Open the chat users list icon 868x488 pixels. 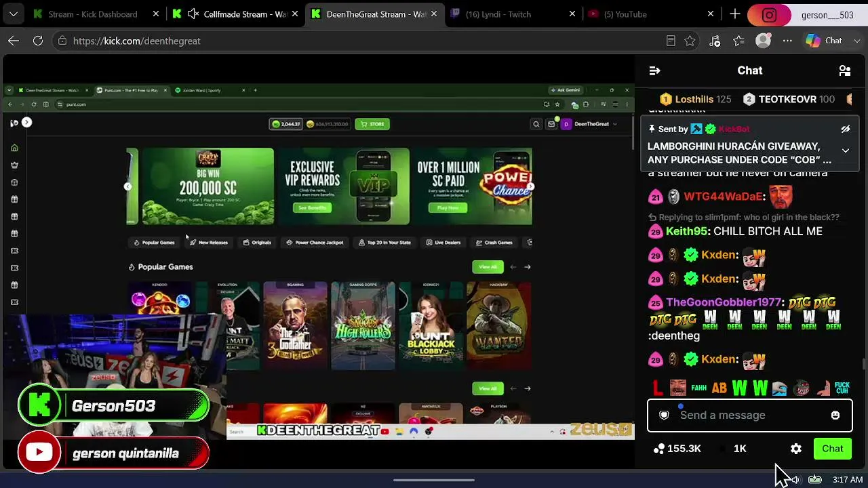coord(845,70)
